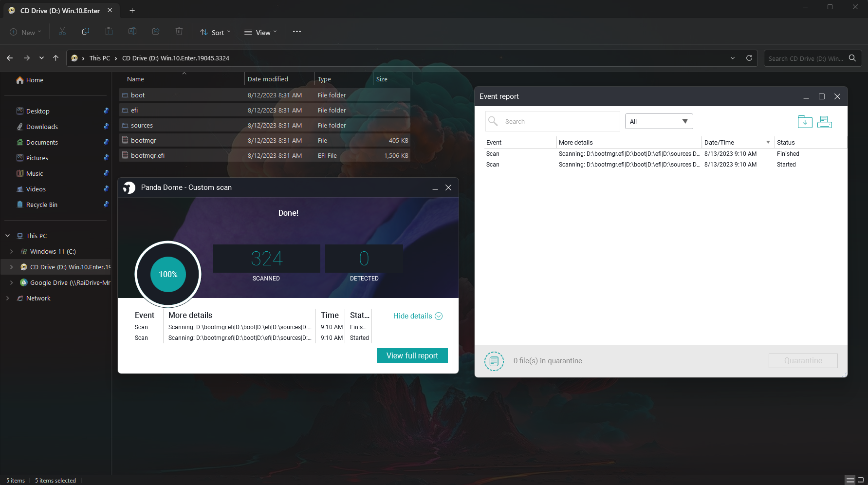868x485 pixels.
Task: Open the See more (three dots) menu
Action: (297, 32)
